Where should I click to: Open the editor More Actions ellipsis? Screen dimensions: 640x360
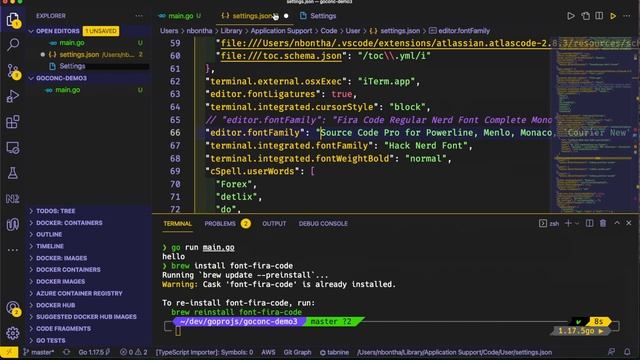[x=627, y=16]
